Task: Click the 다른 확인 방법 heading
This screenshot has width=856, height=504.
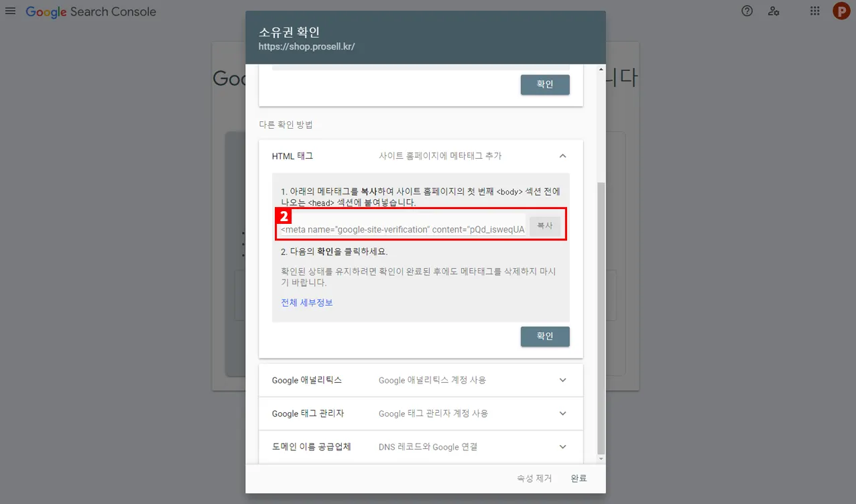Action: [x=286, y=125]
